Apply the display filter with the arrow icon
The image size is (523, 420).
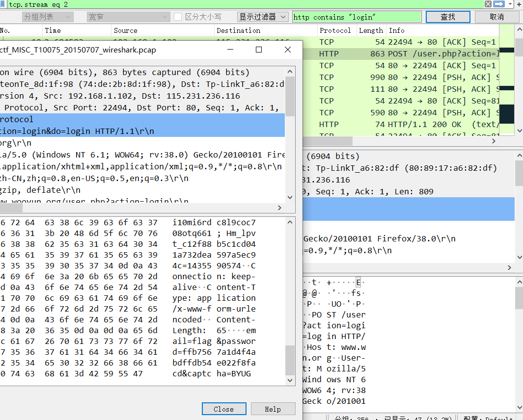tap(499, 4)
